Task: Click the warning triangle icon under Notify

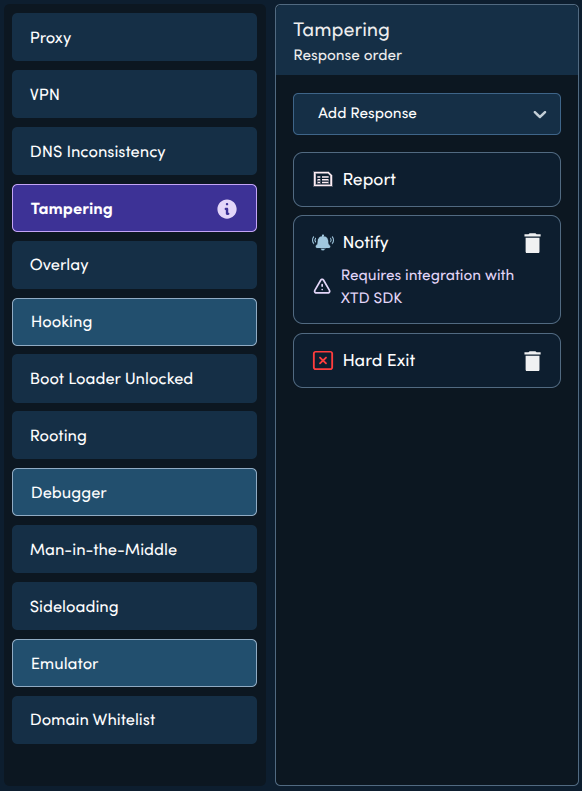Action: (322, 286)
